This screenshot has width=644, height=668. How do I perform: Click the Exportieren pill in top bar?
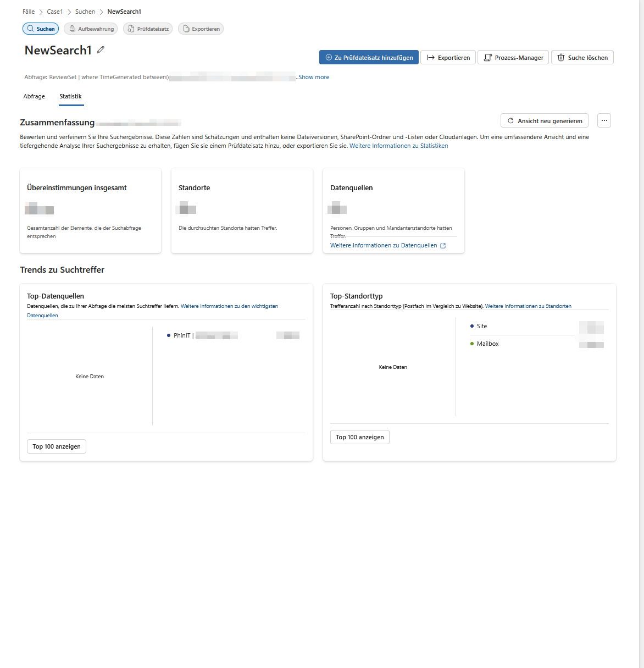(201, 29)
